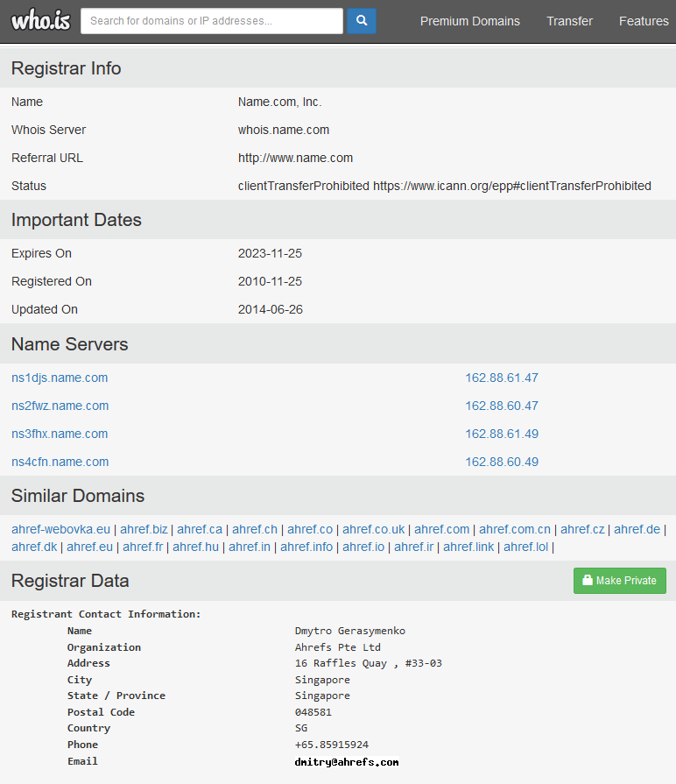The height and width of the screenshot is (784, 676).
Task: Click the Registrar Info section heading
Action: pos(66,68)
